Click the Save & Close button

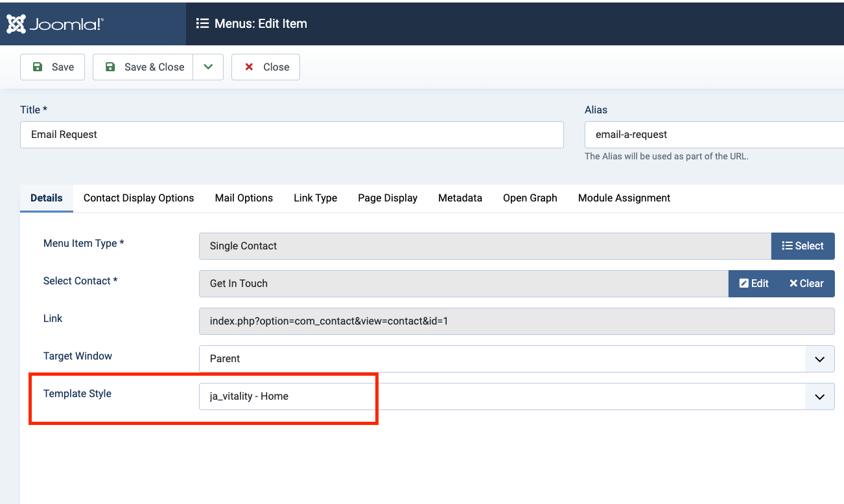[143, 67]
